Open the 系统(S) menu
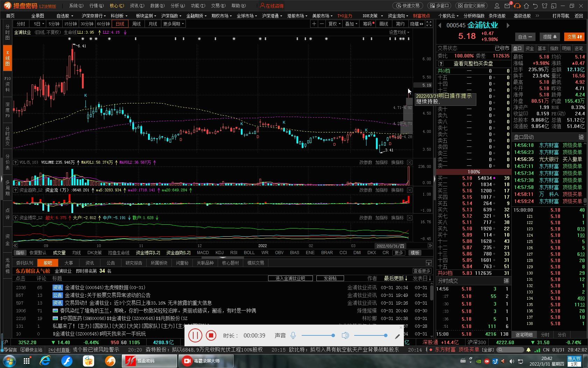 (76, 6)
